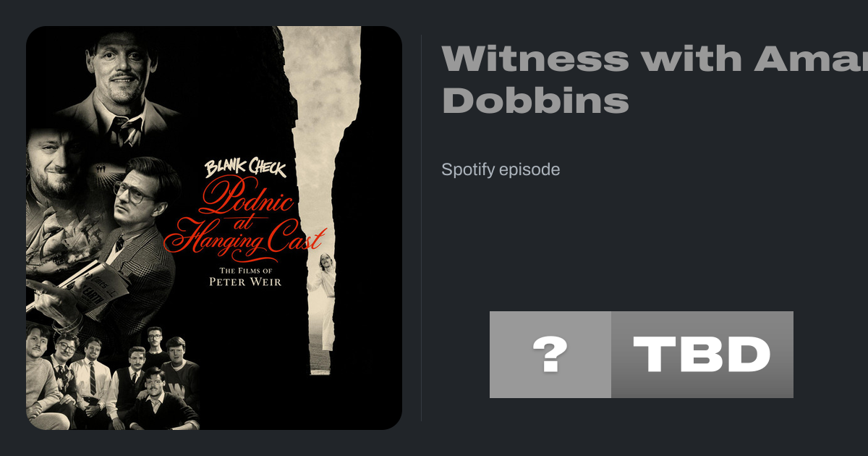Click the TBD rating box
The width and height of the screenshot is (868, 456).
coord(702,355)
